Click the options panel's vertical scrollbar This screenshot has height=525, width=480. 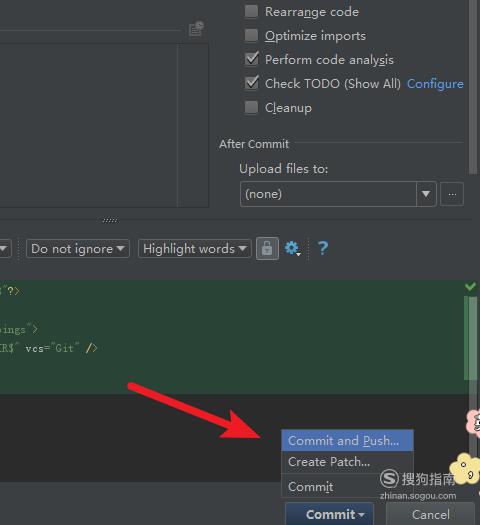[x=473, y=86]
